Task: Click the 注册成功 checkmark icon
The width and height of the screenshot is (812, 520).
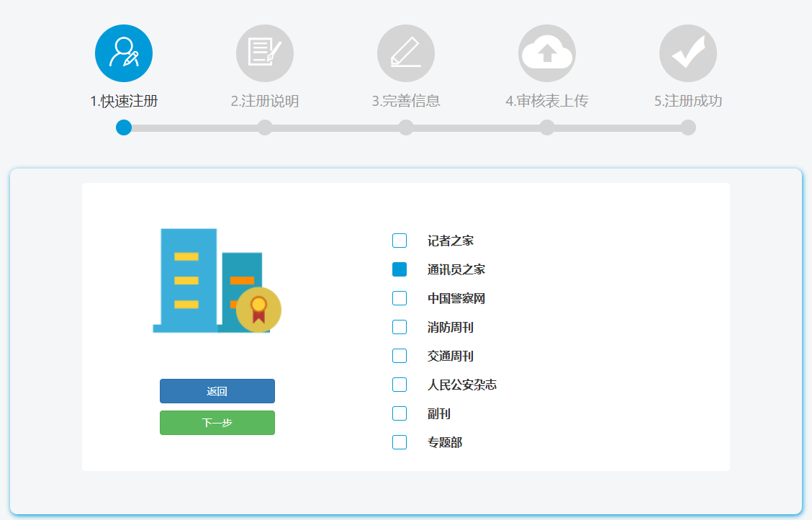Action: point(687,53)
